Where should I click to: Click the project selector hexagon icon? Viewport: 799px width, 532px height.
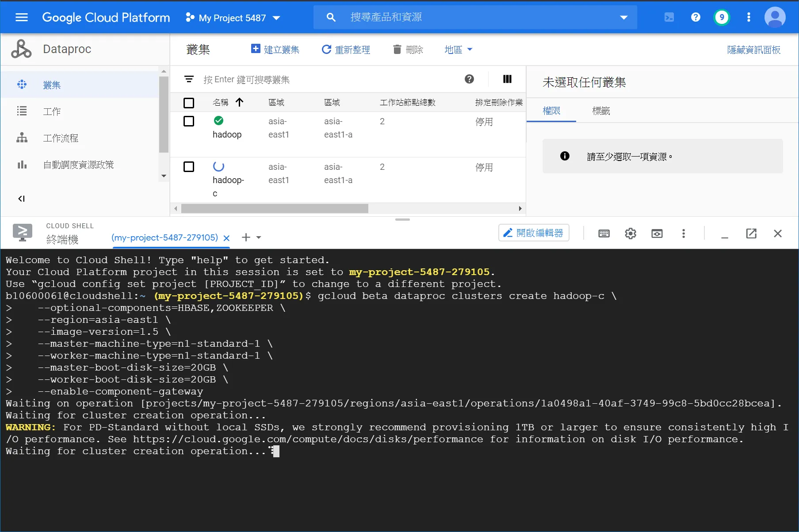190,17
